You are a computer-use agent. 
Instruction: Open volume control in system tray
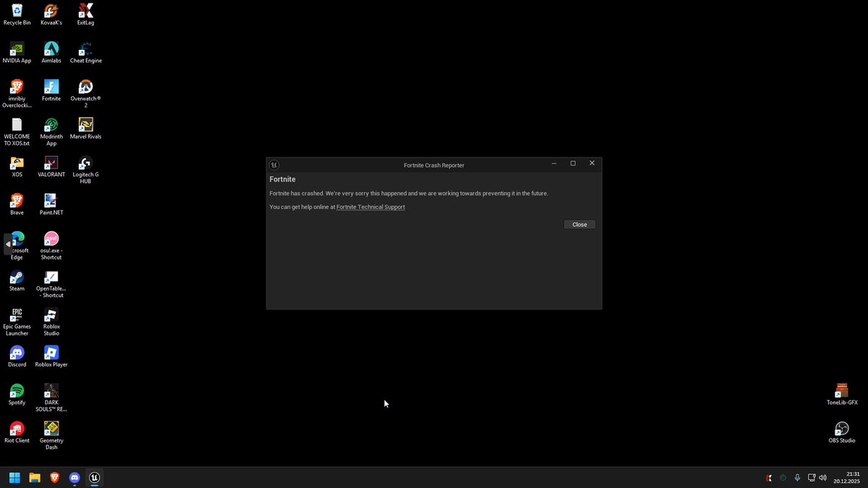coord(822,478)
